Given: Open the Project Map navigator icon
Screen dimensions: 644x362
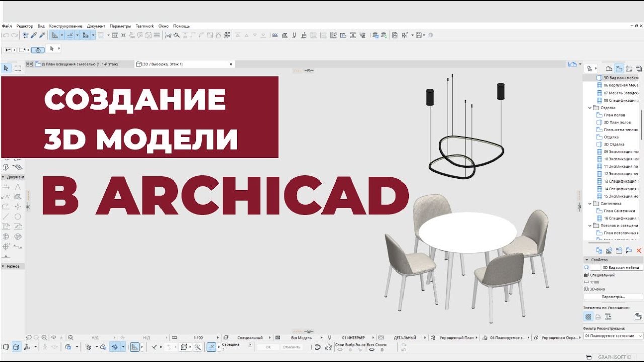Looking at the screenshot, I should 609,68.
